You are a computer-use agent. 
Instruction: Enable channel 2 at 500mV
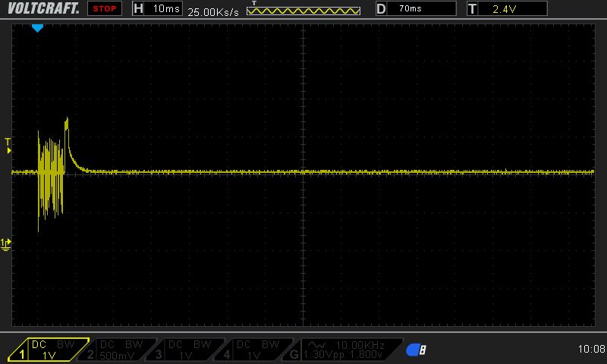point(118,350)
